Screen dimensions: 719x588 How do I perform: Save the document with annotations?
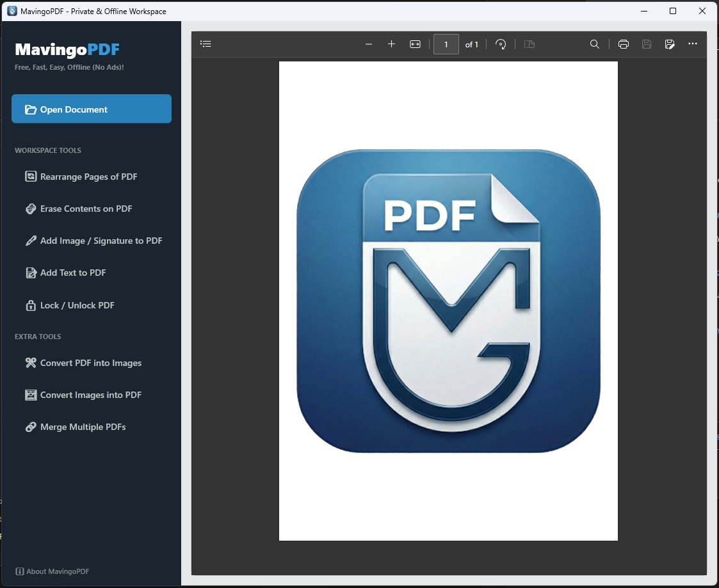pyautogui.click(x=670, y=44)
